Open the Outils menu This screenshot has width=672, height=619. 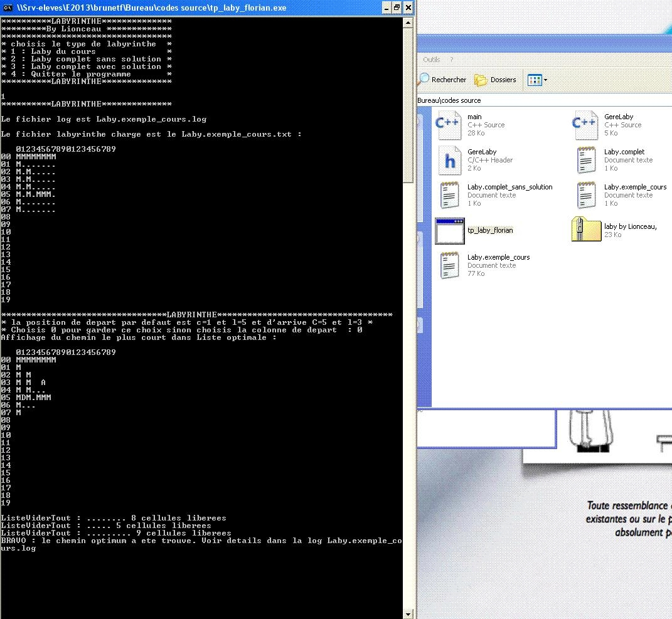pyautogui.click(x=431, y=60)
